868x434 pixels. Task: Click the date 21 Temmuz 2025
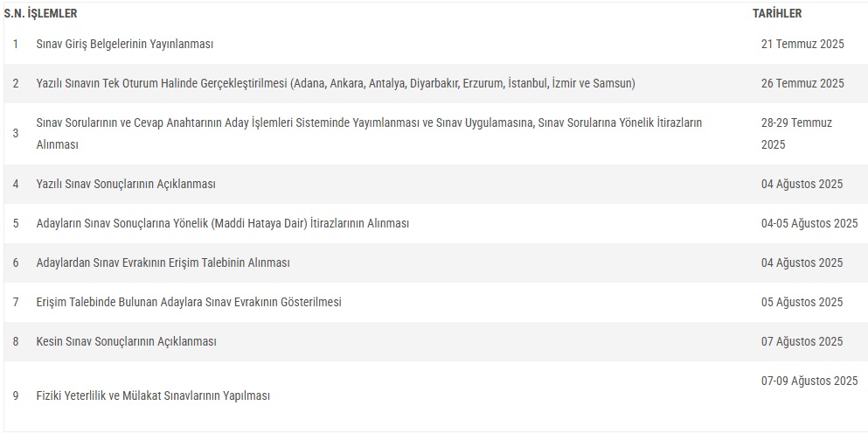pyautogui.click(x=802, y=44)
